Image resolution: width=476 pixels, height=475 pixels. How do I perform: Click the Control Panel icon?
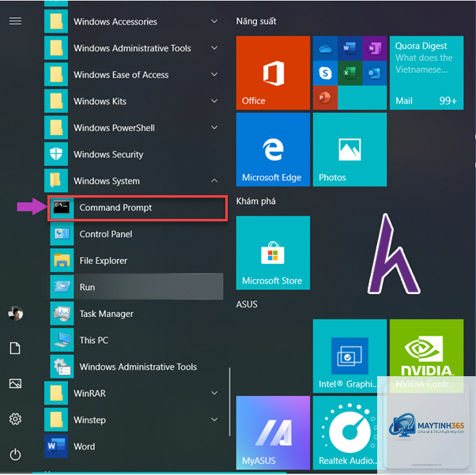[62, 234]
